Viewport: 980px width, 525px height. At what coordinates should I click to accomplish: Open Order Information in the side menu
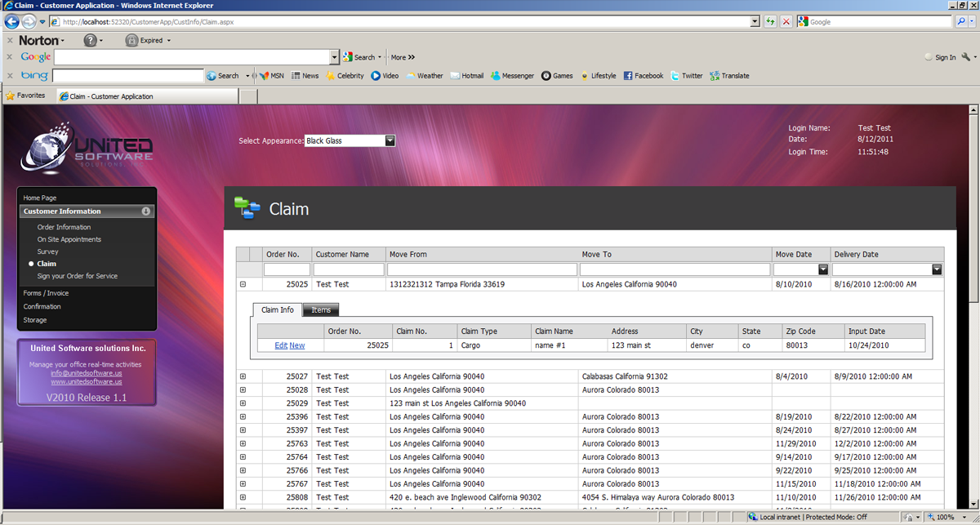point(64,227)
